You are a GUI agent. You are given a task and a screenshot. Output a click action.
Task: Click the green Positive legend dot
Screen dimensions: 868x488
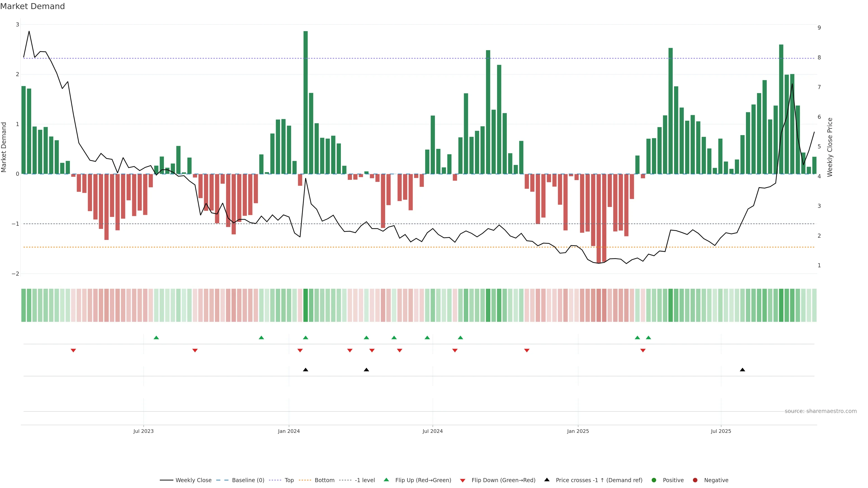click(x=654, y=480)
